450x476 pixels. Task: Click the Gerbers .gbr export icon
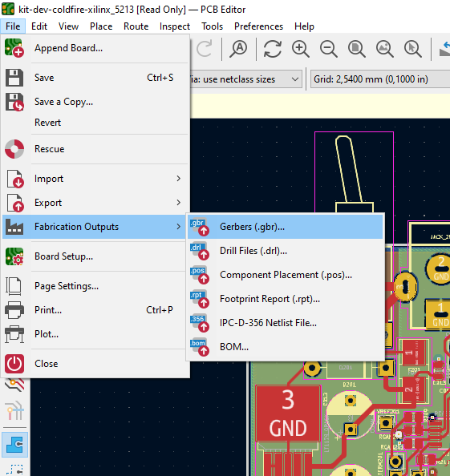pyautogui.click(x=199, y=227)
